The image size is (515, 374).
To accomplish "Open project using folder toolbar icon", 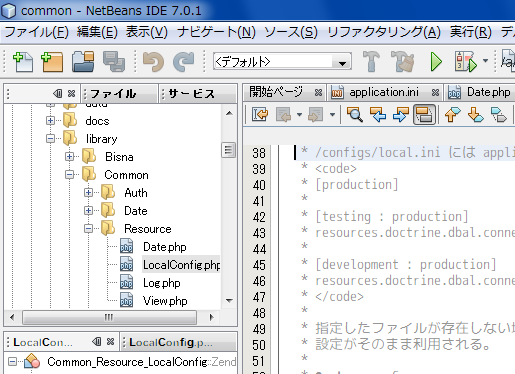I will click(83, 62).
